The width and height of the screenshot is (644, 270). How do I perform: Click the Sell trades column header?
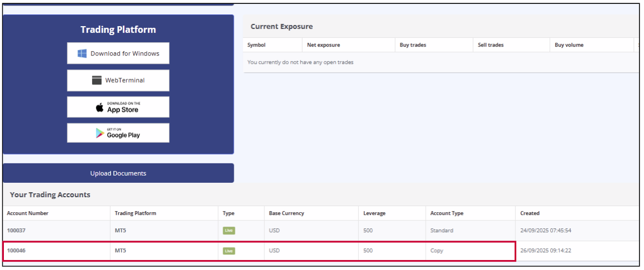pyautogui.click(x=491, y=45)
